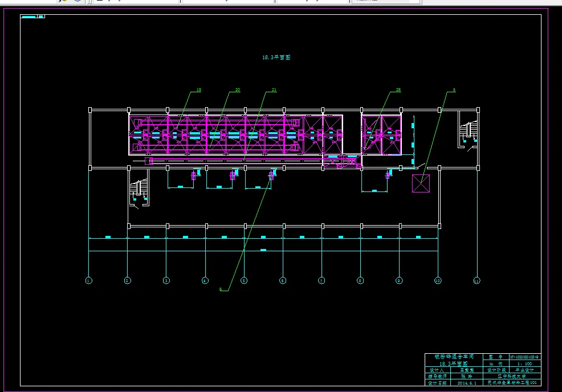Select grid axis bubble 3
The width and height of the screenshot is (562, 392).
click(166, 280)
